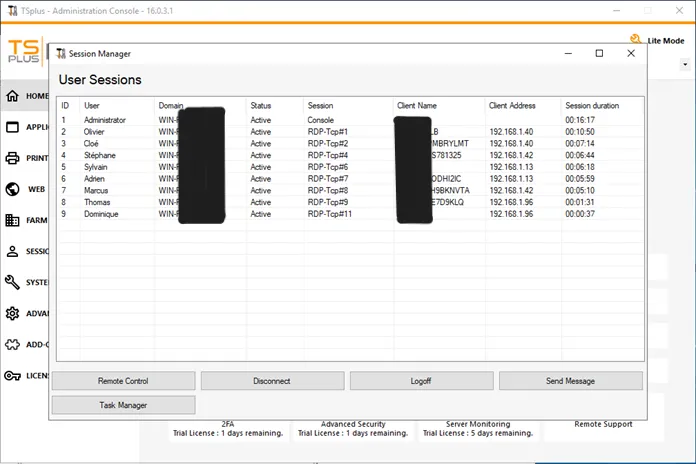The image size is (696, 464).
Task: Open the Printer section icon
Action: pyautogui.click(x=12, y=158)
